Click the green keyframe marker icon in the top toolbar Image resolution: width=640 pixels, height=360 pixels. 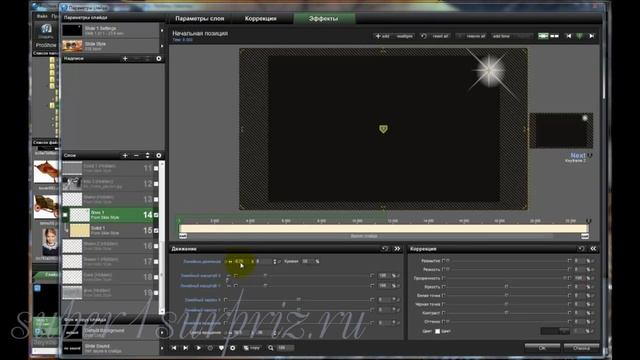click(x=580, y=36)
